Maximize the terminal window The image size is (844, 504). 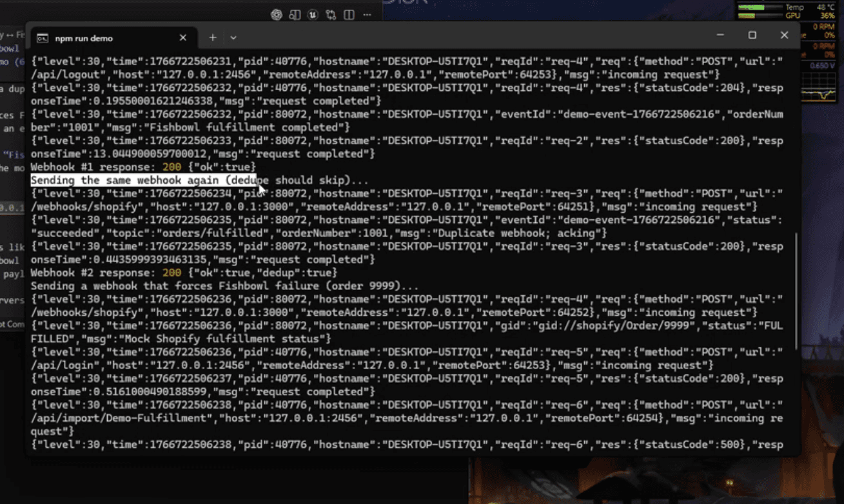(x=752, y=35)
